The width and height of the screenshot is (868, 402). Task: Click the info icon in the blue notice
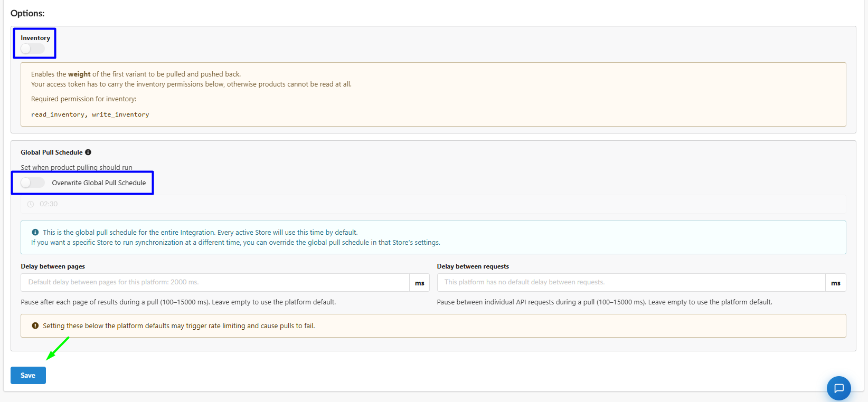coord(35,232)
